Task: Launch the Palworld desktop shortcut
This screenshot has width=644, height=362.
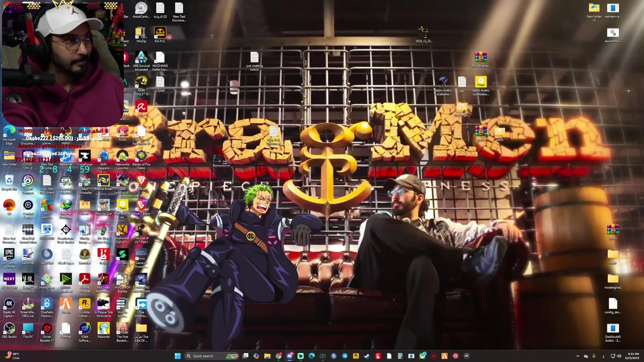Action: click(x=104, y=331)
